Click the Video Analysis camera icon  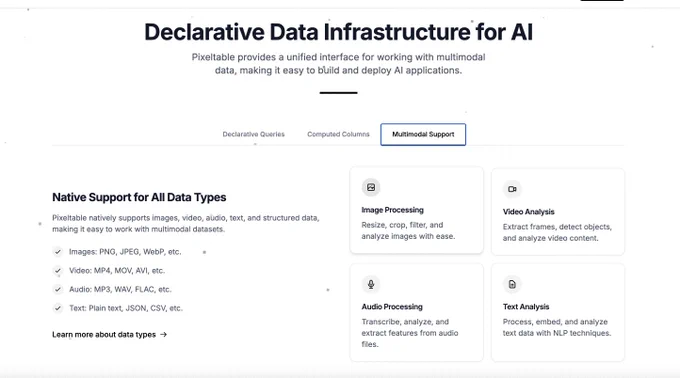click(512, 189)
